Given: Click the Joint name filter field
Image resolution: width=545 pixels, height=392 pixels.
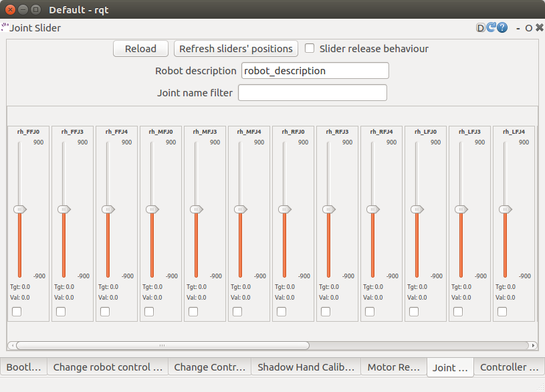Looking at the screenshot, I should (x=312, y=93).
